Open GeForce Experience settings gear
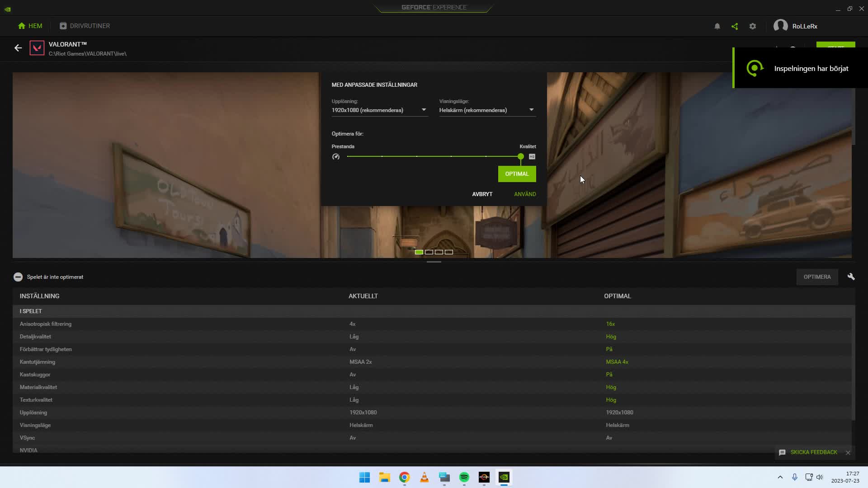The height and width of the screenshot is (488, 868). point(752,26)
